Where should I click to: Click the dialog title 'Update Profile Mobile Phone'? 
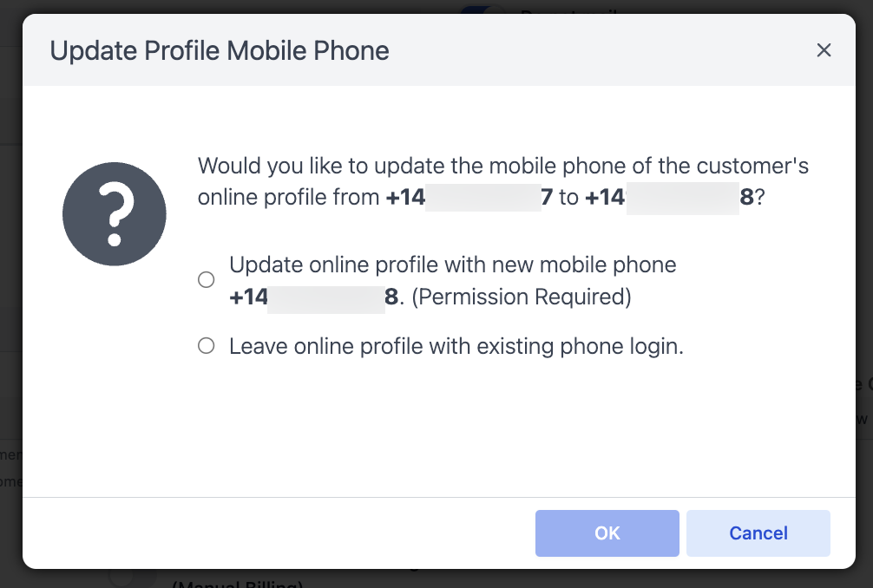coord(220,50)
